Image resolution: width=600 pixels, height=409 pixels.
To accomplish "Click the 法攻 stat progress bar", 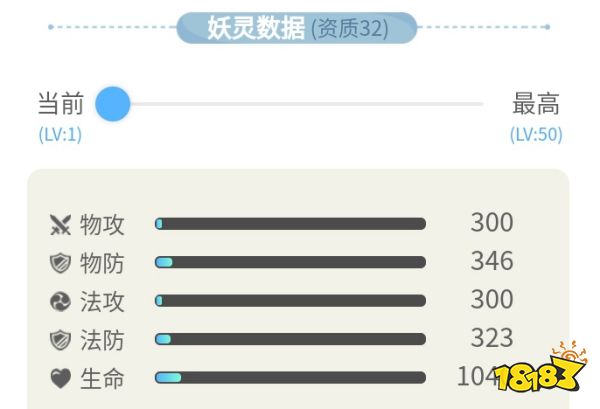I will 290,301.
